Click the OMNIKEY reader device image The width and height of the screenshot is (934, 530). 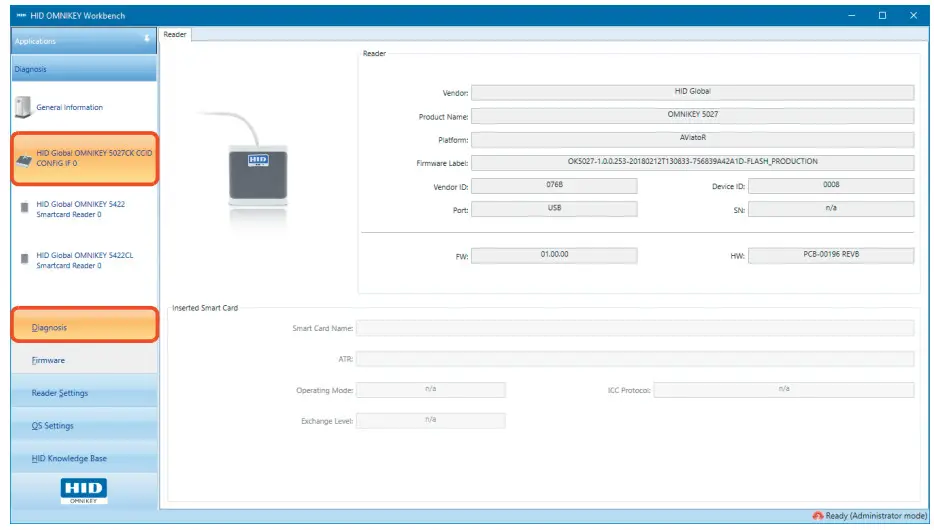coord(257,175)
